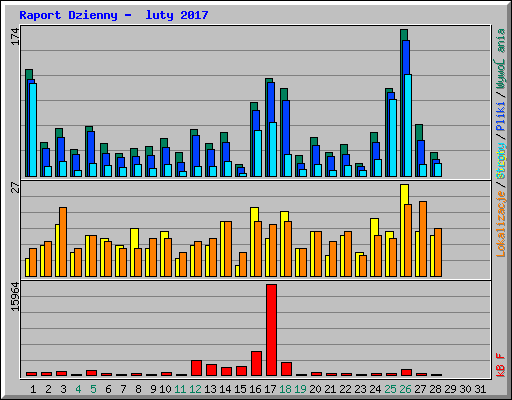Click the yellow bar for day 16
This screenshot has height=400, width=512.
click(x=254, y=214)
